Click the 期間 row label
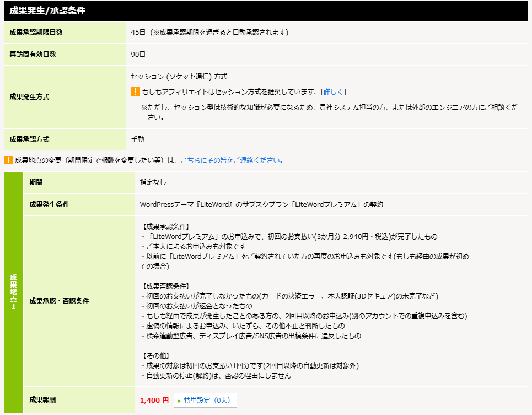Viewport: 532px width, 415px height. (x=36, y=182)
